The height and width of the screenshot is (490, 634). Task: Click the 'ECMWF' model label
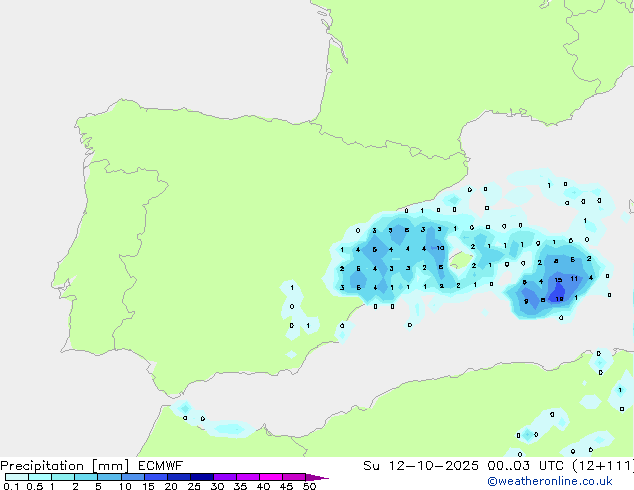tap(161, 466)
